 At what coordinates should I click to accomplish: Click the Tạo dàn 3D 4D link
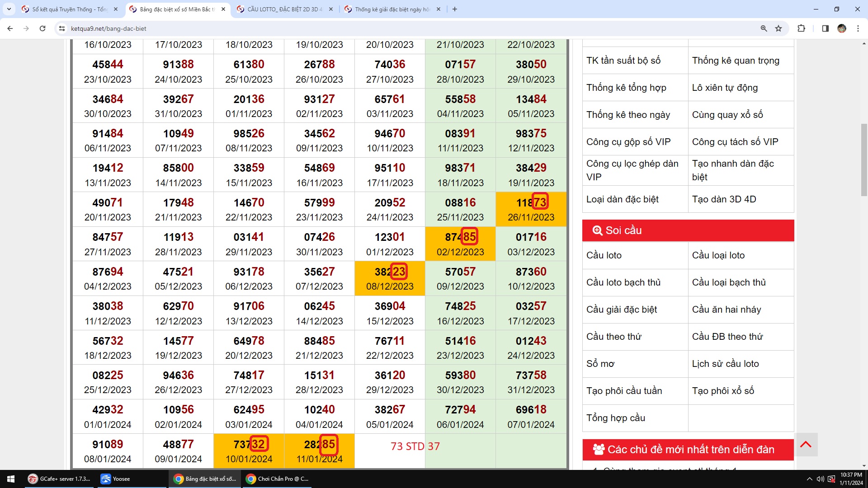tap(724, 199)
